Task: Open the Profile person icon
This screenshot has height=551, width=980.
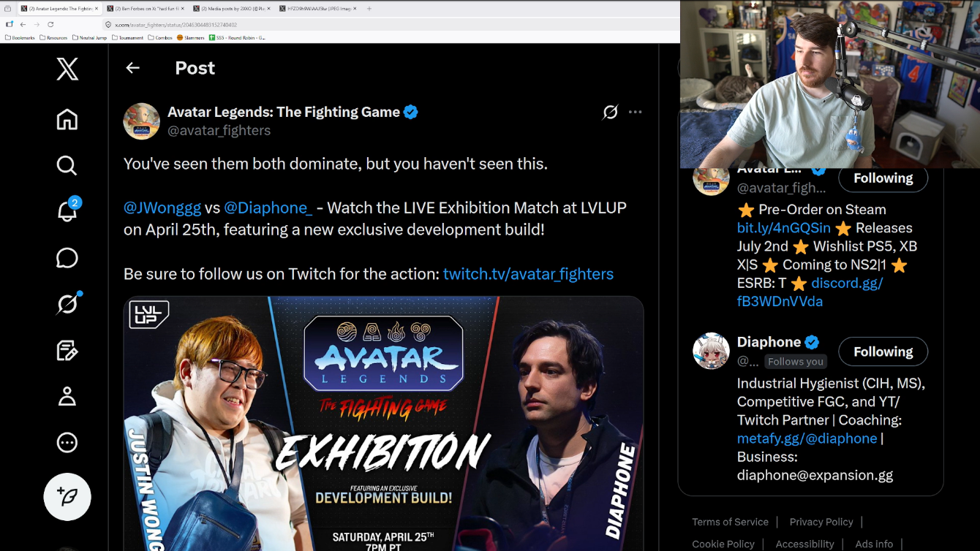Action: point(67,396)
